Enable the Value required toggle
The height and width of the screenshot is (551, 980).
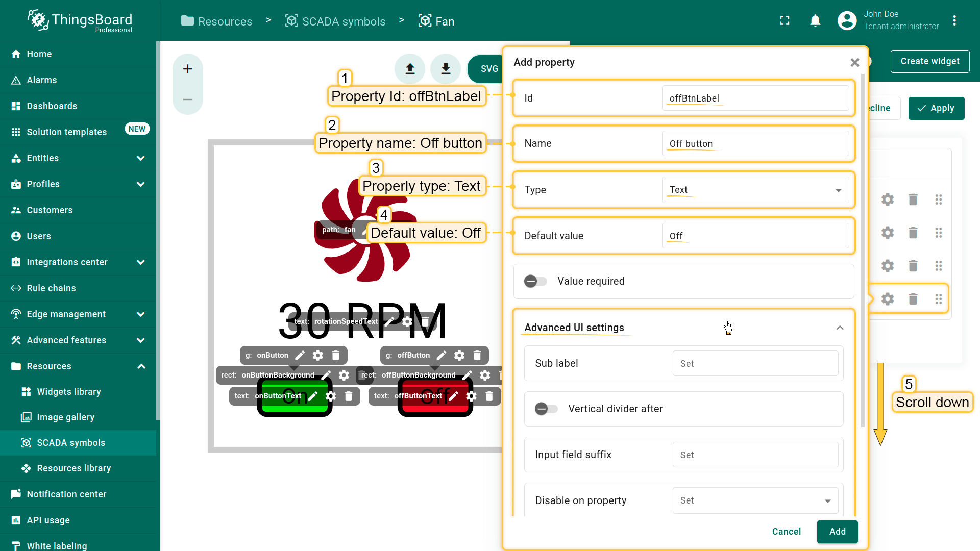click(x=535, y=281)
